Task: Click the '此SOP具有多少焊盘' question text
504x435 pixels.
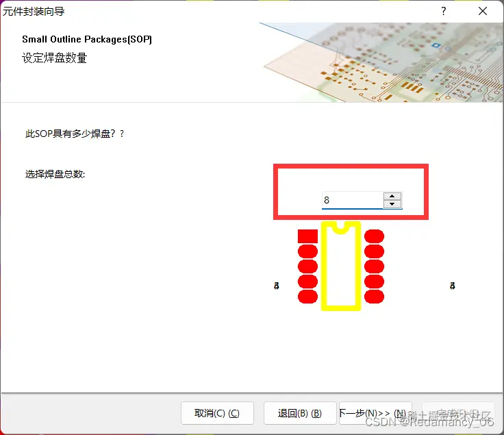Action: (x=75, y=134)
